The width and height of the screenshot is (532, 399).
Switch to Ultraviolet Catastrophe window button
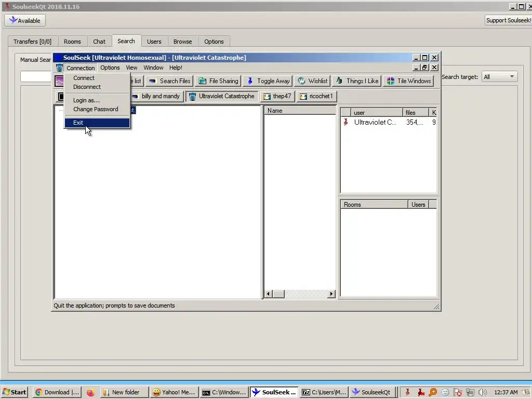222,96
